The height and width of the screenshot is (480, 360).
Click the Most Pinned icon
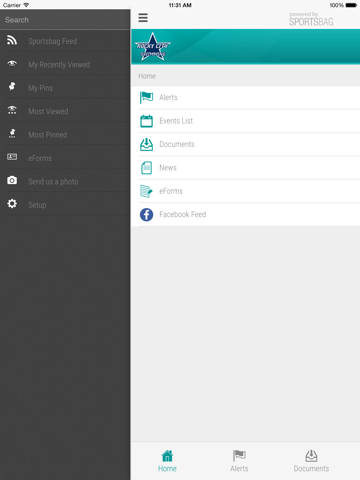coord(12,133)
